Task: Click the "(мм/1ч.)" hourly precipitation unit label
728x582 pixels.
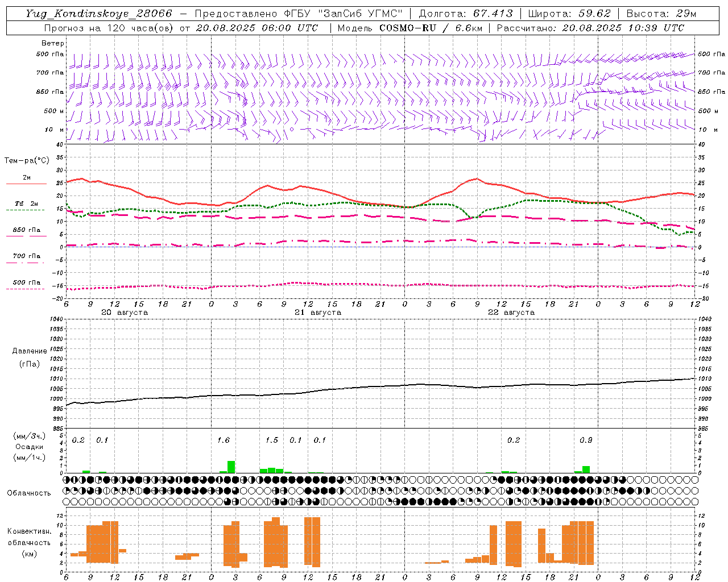Action: (30, 457)
